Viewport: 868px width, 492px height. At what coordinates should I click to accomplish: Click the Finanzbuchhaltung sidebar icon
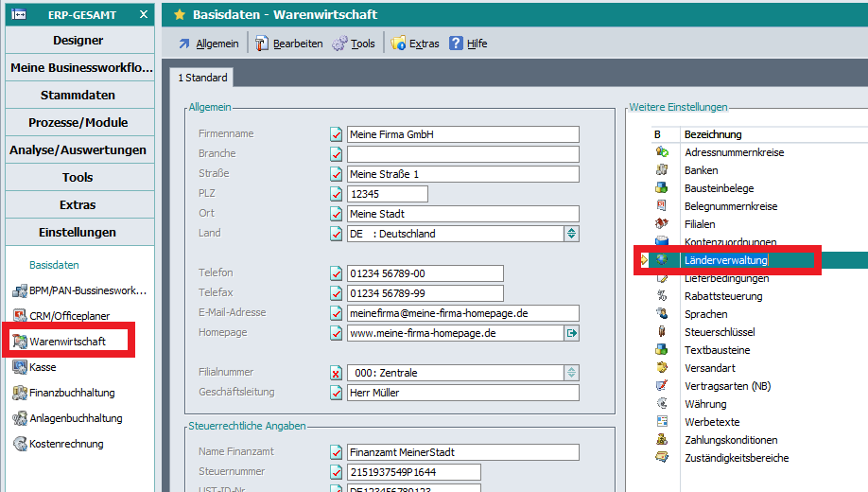(20, 393)
